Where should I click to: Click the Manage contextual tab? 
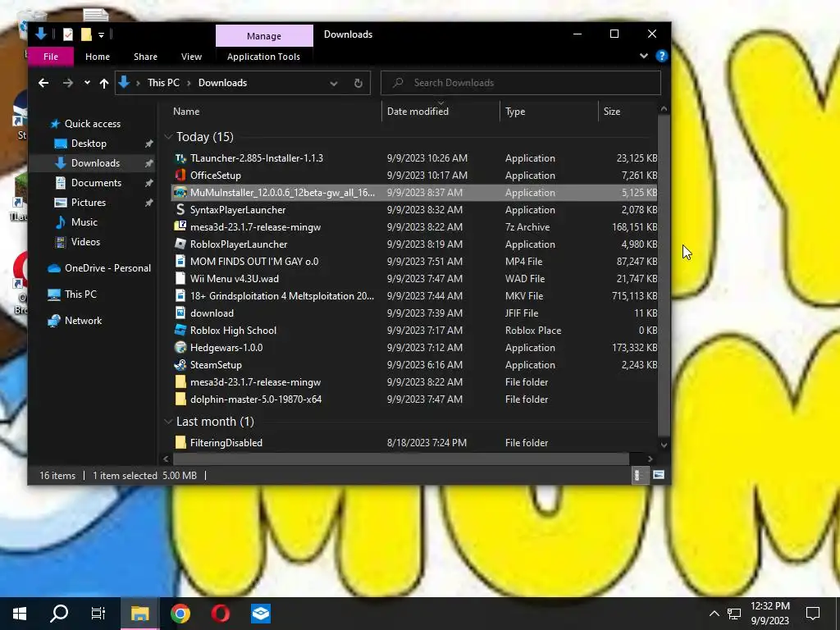click(x=264, y=36)
